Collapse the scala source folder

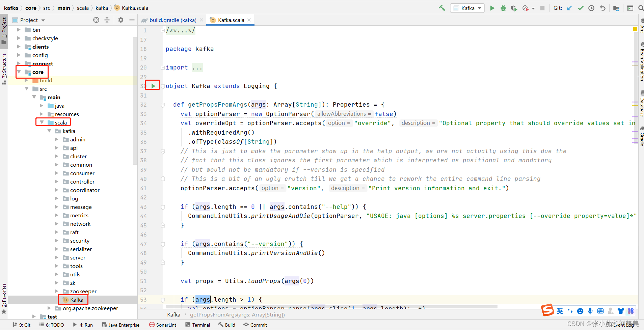point(42,122)
